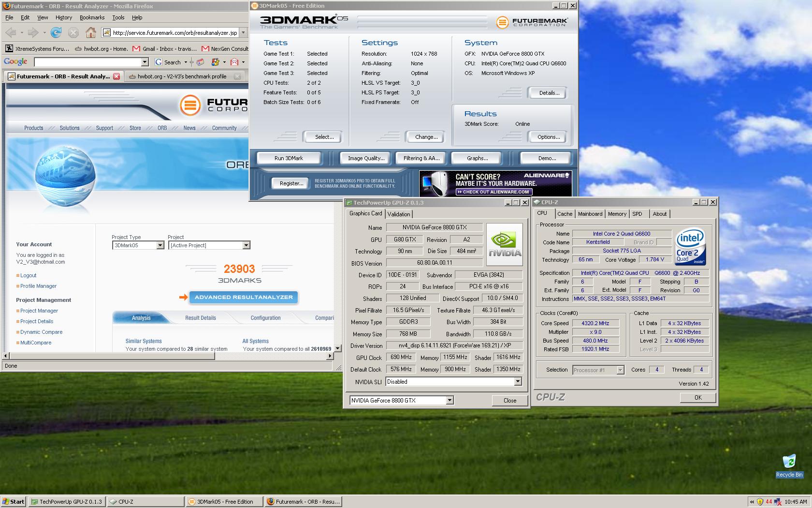Viewport: 812px width, 508px height.
Task: Click the Google toolbar Search button
Action: (x=168, y=62)
